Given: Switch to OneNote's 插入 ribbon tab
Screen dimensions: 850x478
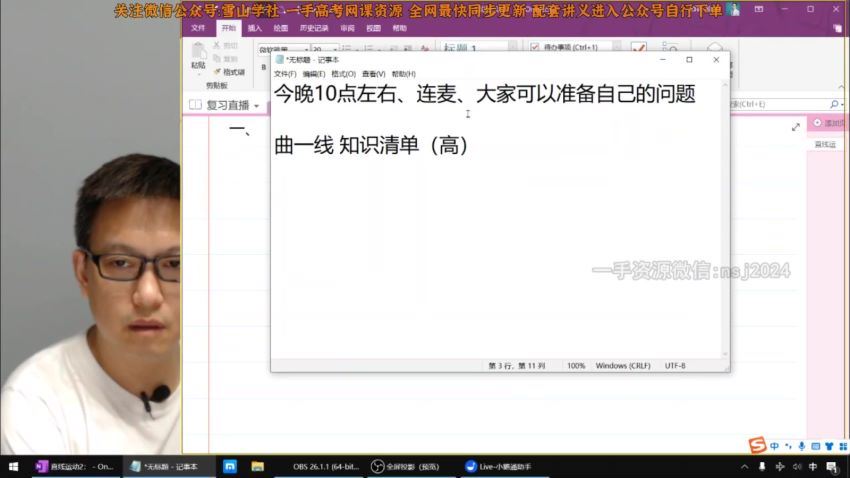Looking at the screenshot, I should pyautogui.click(x=254, y=28).
